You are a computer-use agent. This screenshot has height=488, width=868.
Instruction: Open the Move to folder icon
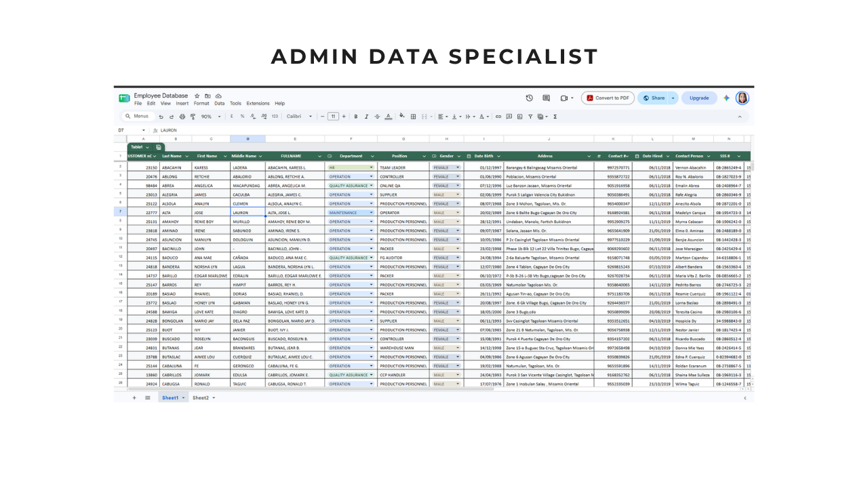pyautogui.click(x=208, y=96)
